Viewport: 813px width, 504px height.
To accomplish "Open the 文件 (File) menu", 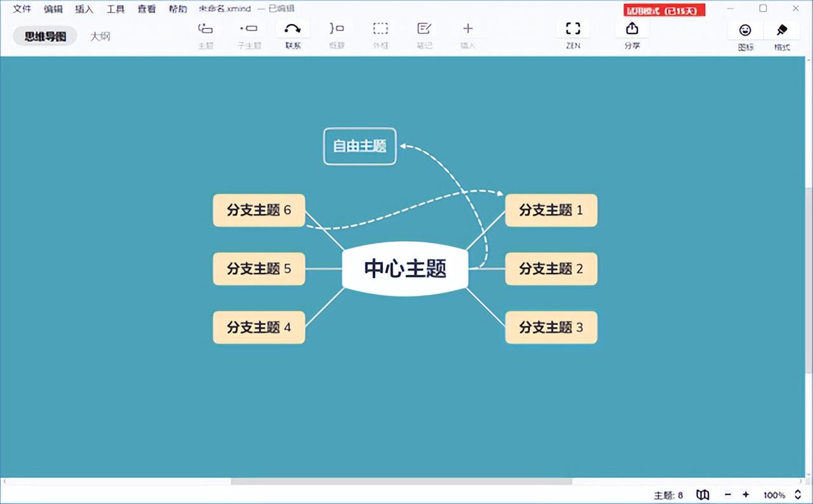I will point(22,9).
